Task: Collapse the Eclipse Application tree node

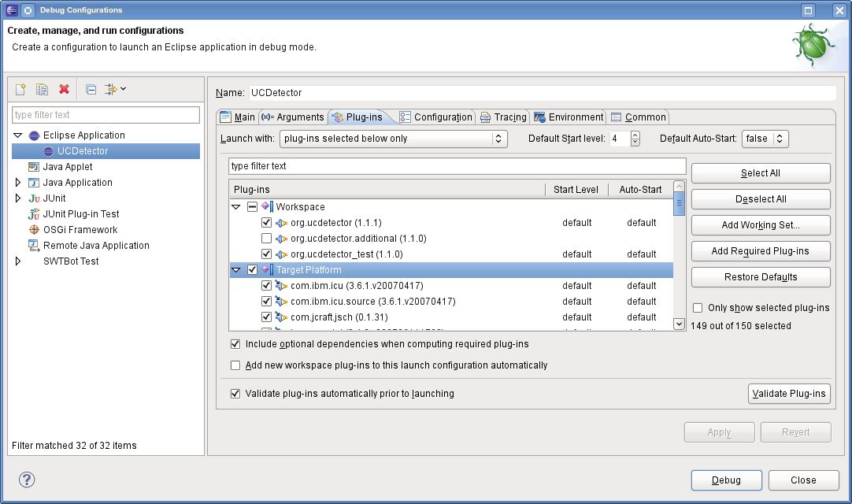Action: tap(18, 135)
